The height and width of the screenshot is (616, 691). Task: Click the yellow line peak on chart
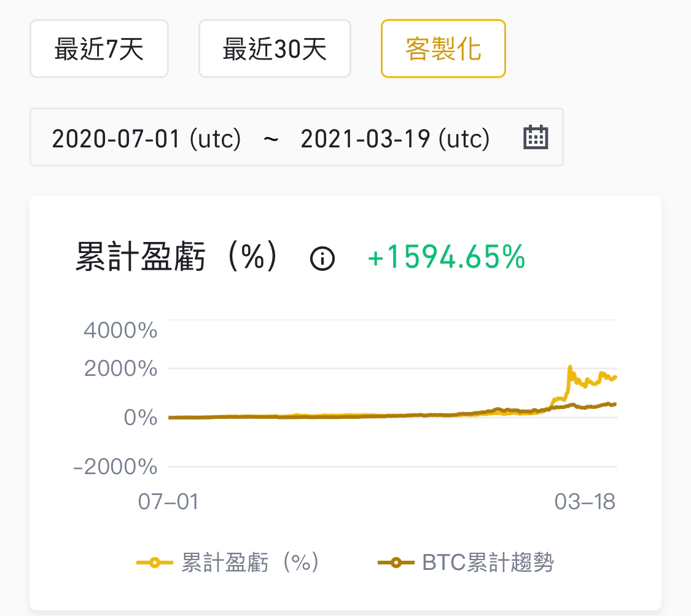(570, 367)
